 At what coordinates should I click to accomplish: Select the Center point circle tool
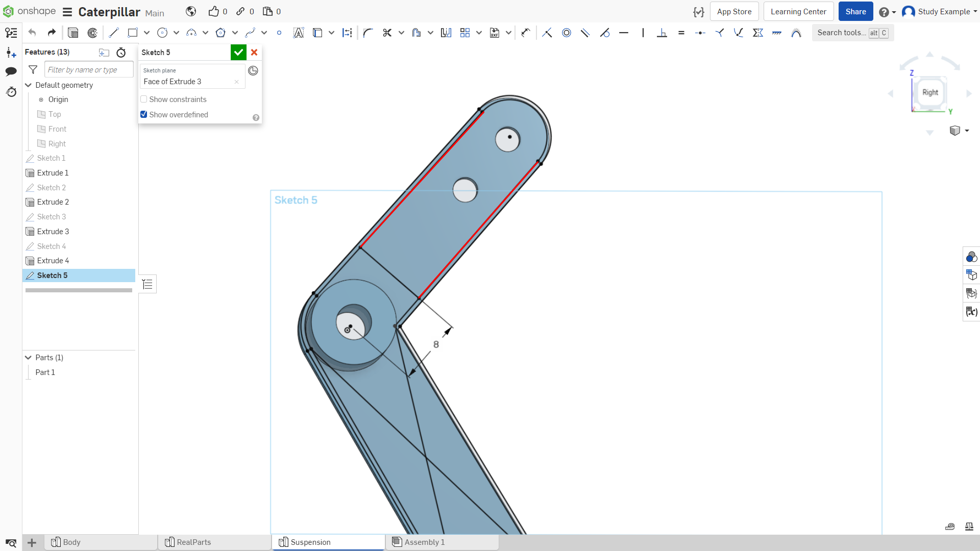[162, 33]
